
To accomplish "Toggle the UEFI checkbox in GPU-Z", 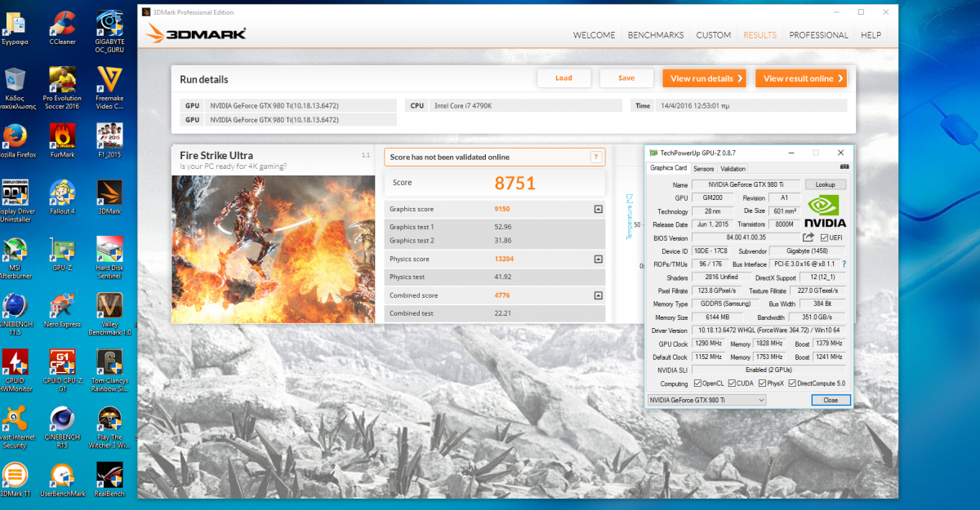I will tap(825, 237).
